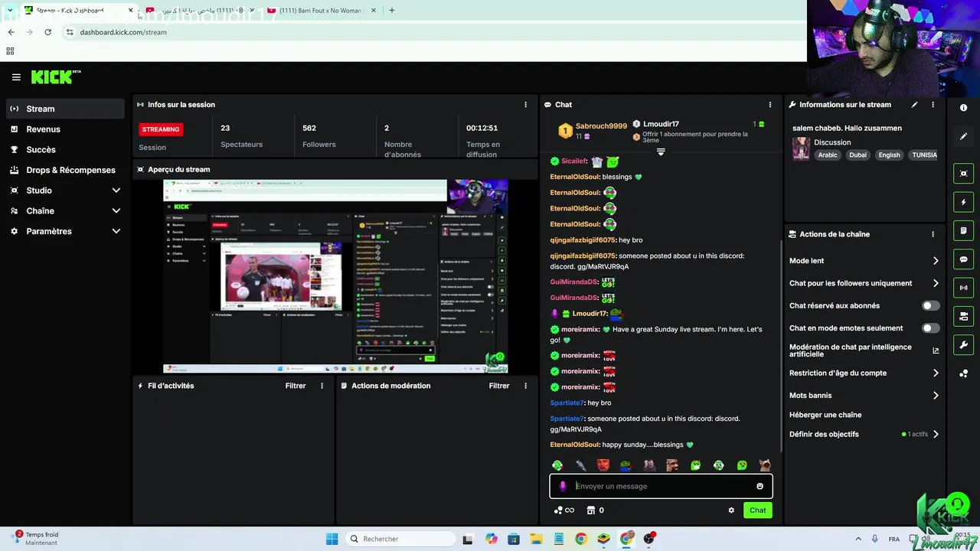
Task: Open chat settings gear icon
Action: [731, 510]
